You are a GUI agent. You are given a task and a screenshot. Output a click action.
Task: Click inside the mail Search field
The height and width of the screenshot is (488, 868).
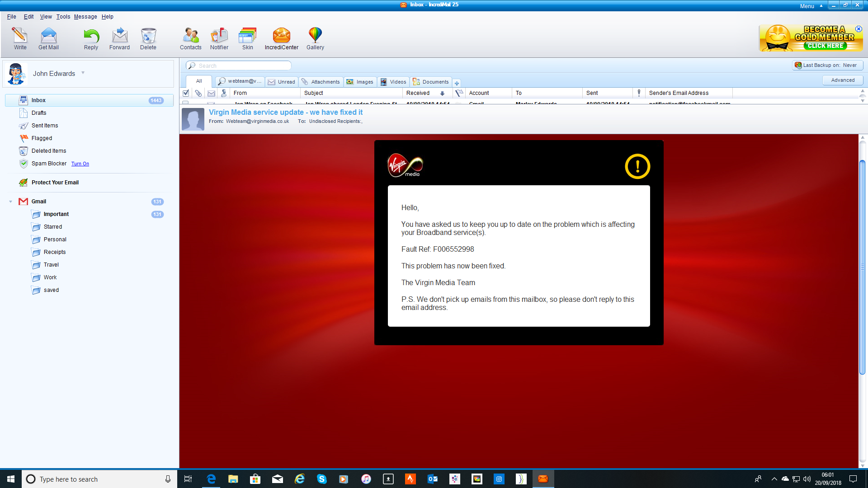tap(239, 66)
